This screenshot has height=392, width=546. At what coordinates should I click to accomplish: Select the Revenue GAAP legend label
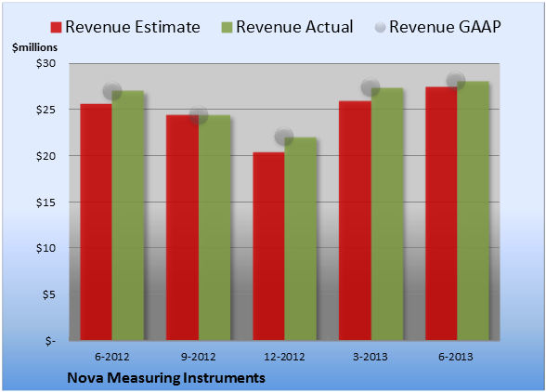click(445, 27)
